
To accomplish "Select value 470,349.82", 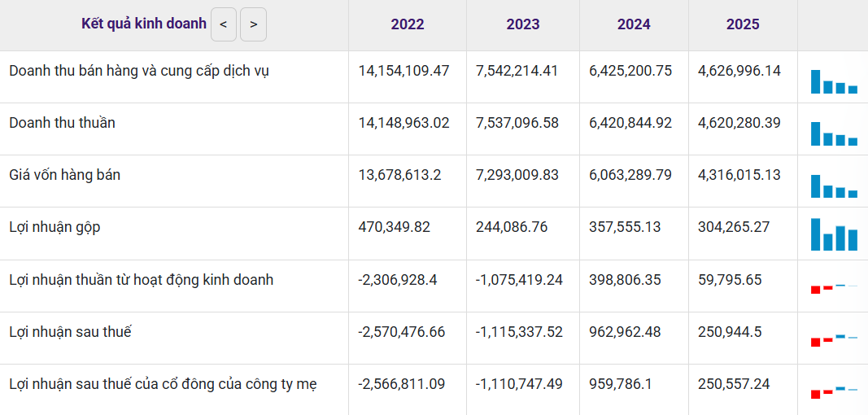I will pos(395,228).
